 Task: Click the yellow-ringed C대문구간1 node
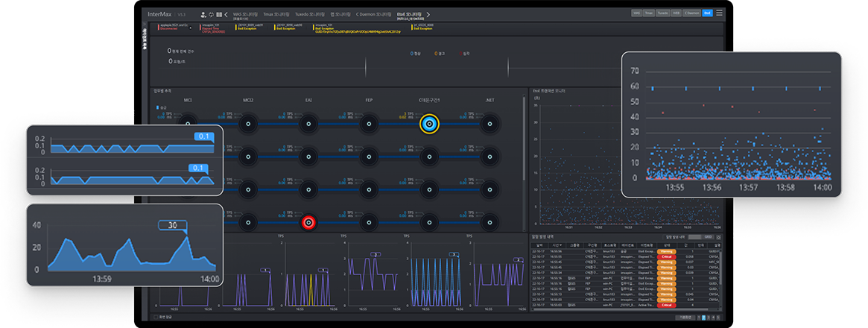[x=428, y=123]
